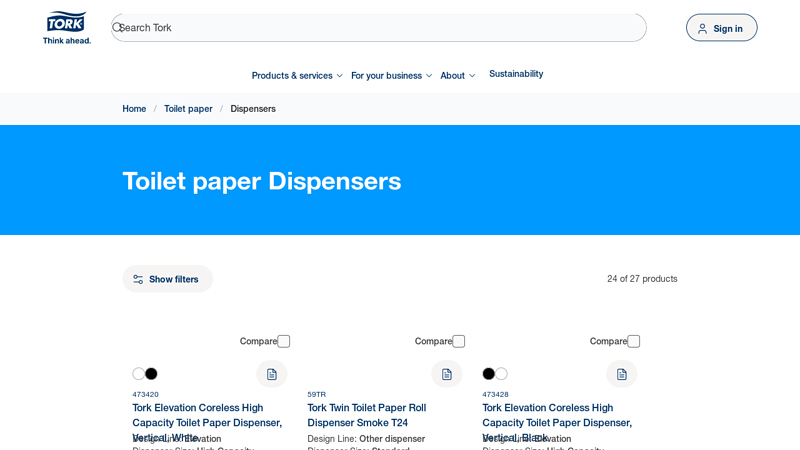The image size is (800, 450).
Task: Focus the Search Tork input field
Action: click(379, 28)
